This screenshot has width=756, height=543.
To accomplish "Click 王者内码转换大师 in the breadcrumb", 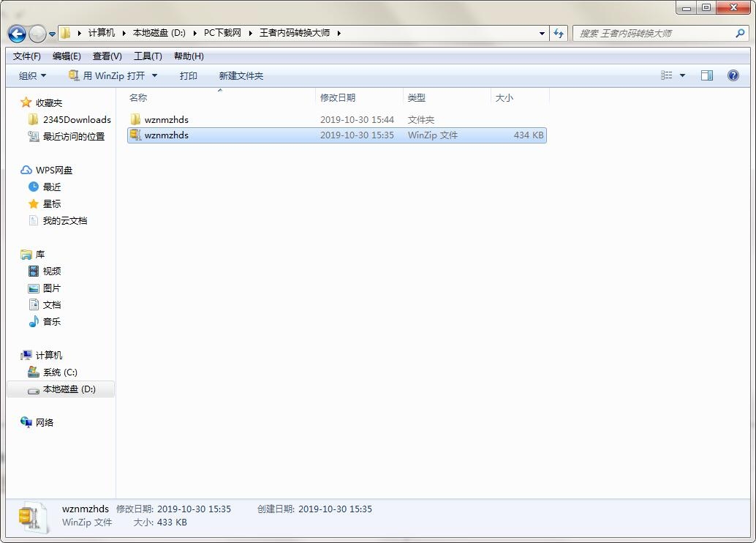I will (x=295, y=33).
